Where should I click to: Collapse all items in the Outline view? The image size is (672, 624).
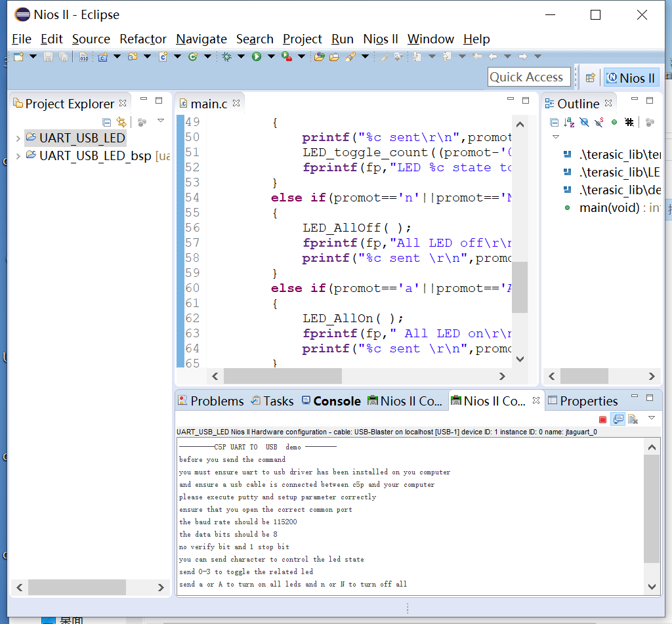coord(554,123)
